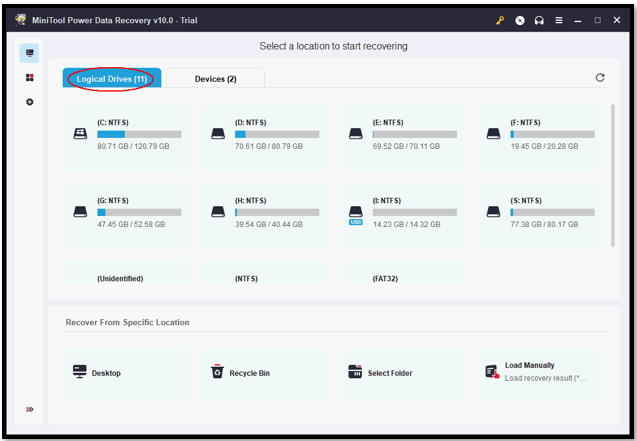Viewport: 637px width, 441px height.
Task: Click the drive list vertical scrollbar
Action: (x=613, y=175)
